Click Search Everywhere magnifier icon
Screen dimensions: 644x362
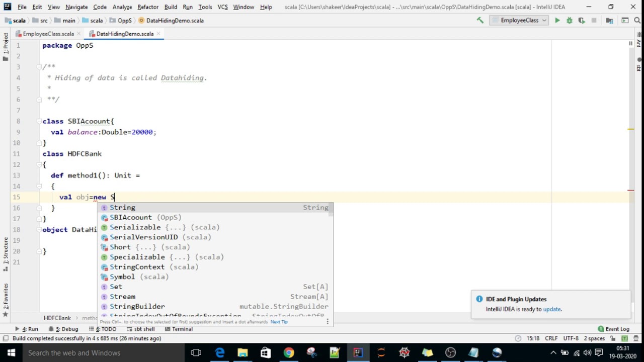click(x=638, y=21)
